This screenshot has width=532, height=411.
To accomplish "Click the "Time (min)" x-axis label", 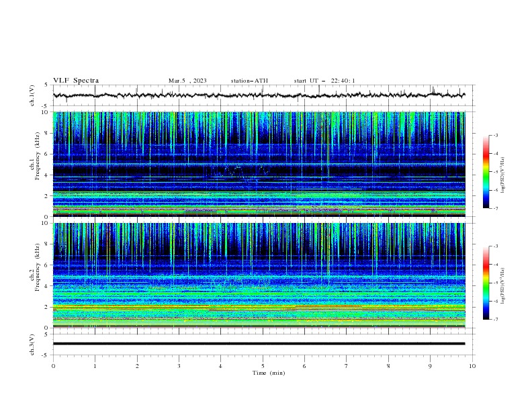I will (x=269, y=373).
